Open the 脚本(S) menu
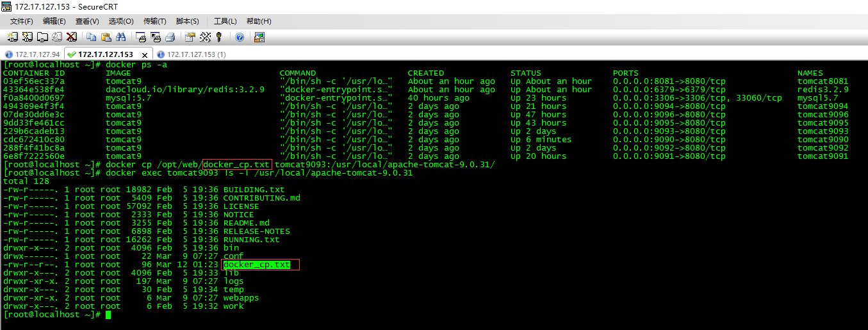Viewport: 868px width, 330px height. pos(187,21)
